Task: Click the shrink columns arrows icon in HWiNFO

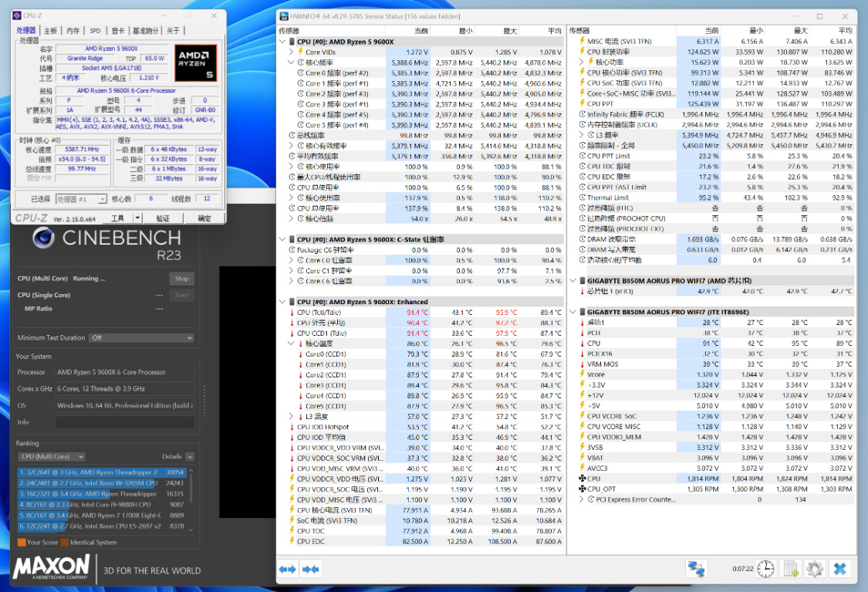Action: (x=311, y=570)
